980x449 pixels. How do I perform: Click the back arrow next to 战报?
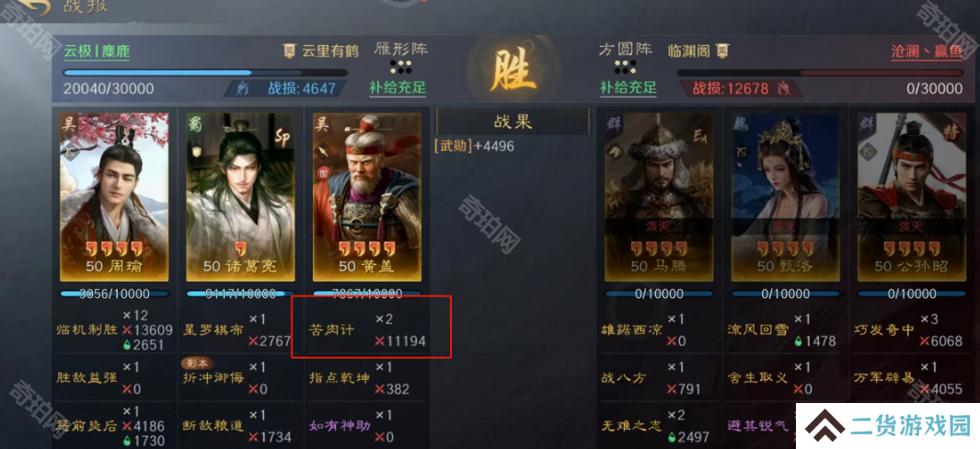point(32,6)
